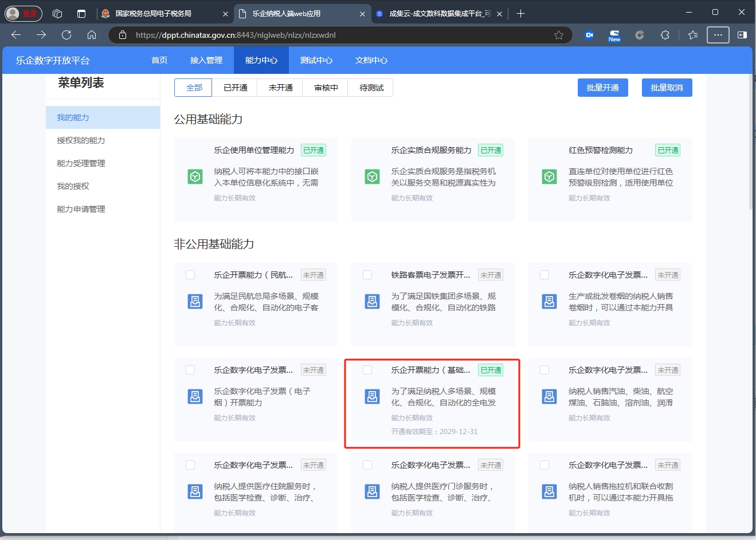Tick checkbox for 乐企开票能力（民航 card

(190, 275)
